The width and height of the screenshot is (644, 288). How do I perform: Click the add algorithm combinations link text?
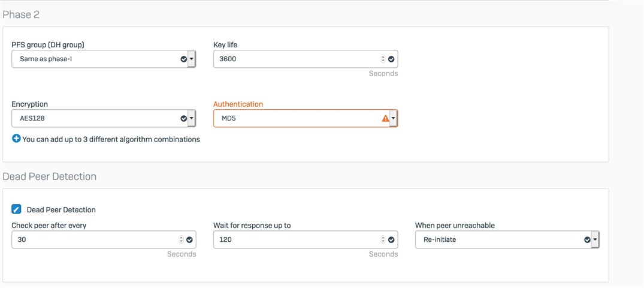tap(111, 139)
